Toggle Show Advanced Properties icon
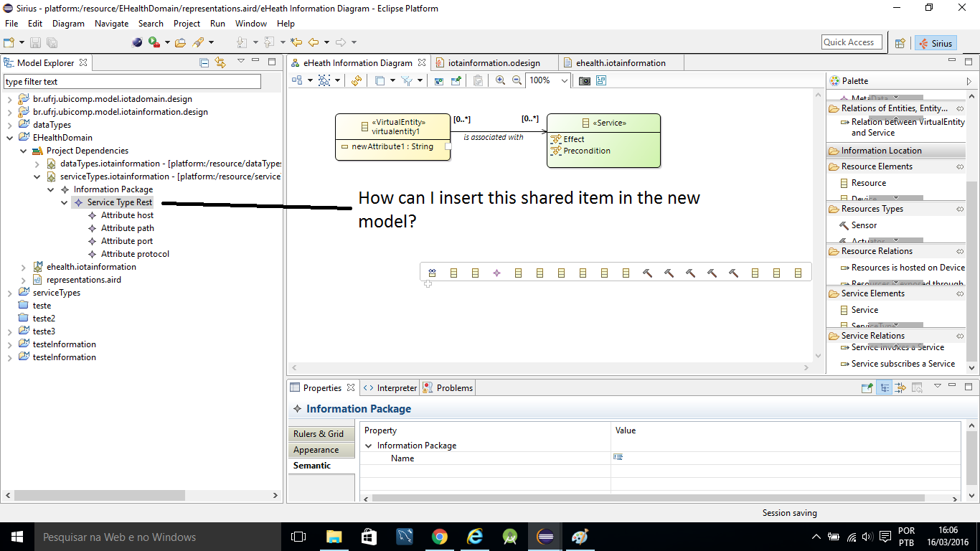This screenshot has width=980, height=551. 900,388
